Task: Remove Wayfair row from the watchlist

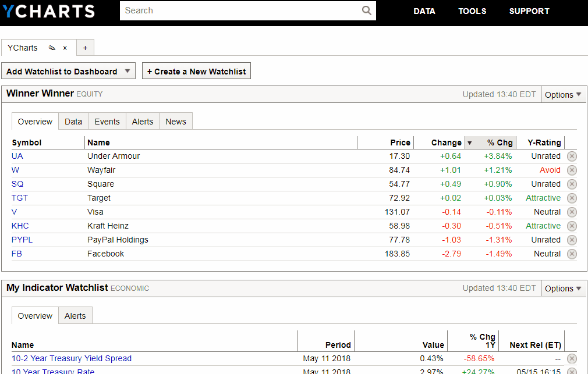Action: click(572, 170)
